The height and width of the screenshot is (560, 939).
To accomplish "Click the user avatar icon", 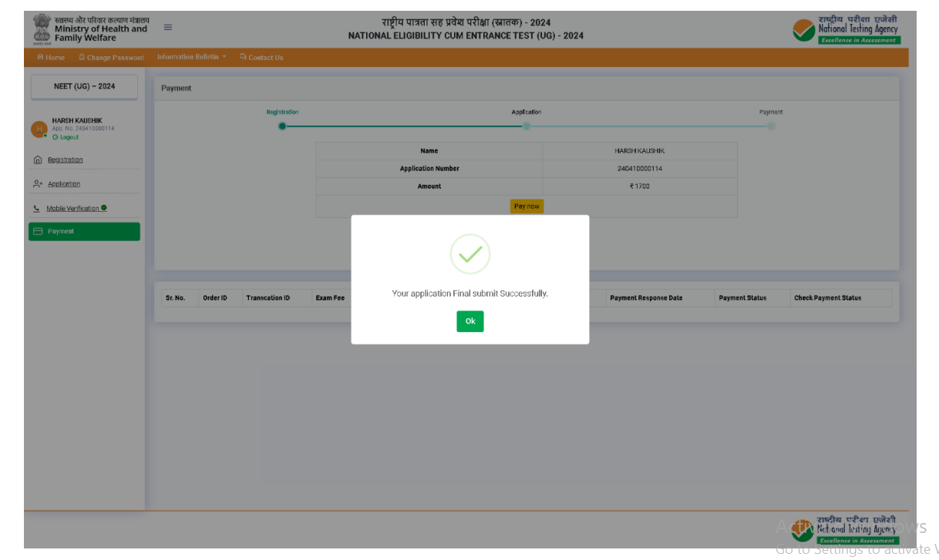I will [x=39, y=129].
